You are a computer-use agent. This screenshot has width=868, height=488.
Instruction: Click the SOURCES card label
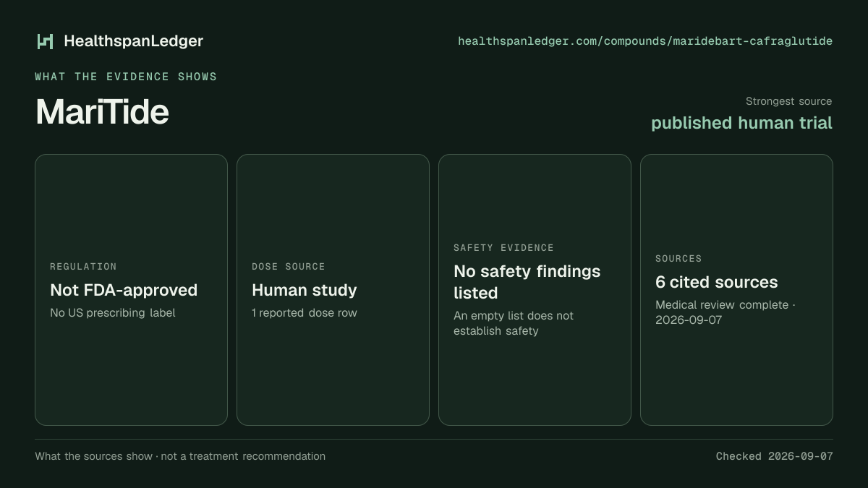point(678,259)
